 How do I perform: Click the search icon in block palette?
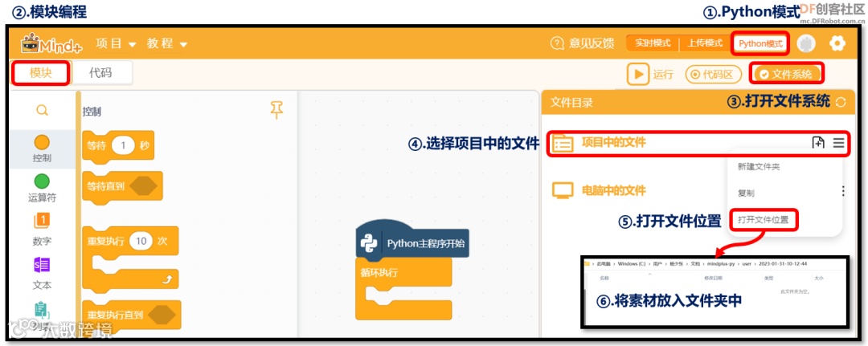pyautogui.click(x=42, y=111)
